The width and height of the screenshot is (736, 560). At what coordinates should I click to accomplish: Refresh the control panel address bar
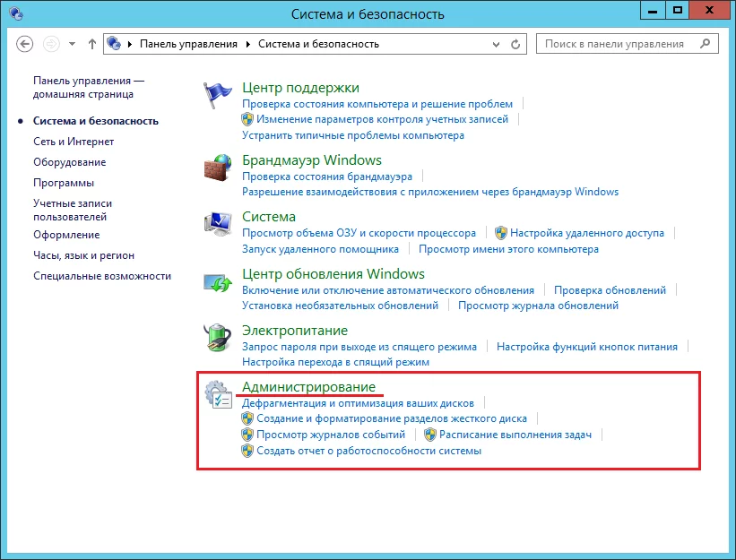pos(515,44)
